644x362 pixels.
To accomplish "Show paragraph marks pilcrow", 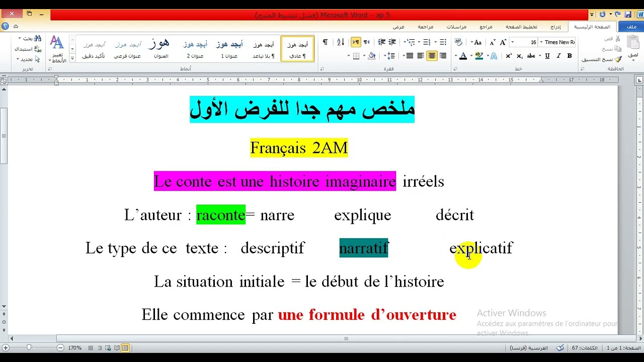I will click(325, 42).
